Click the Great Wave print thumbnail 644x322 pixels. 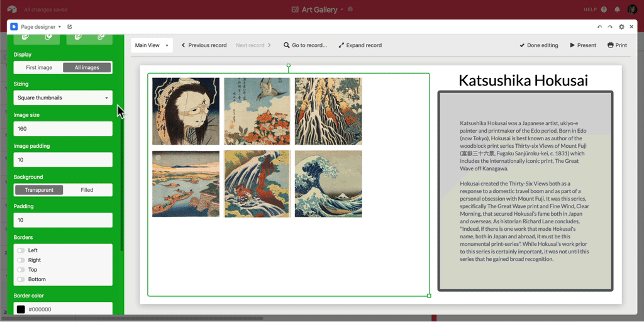(328, 184)
